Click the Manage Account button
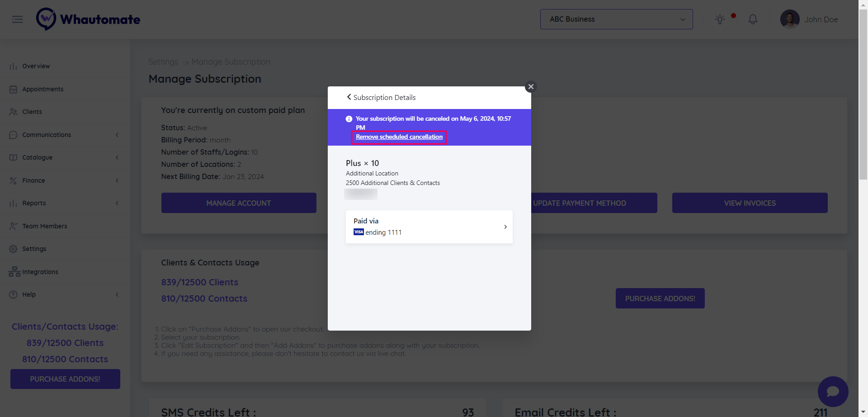 [239, 203]
